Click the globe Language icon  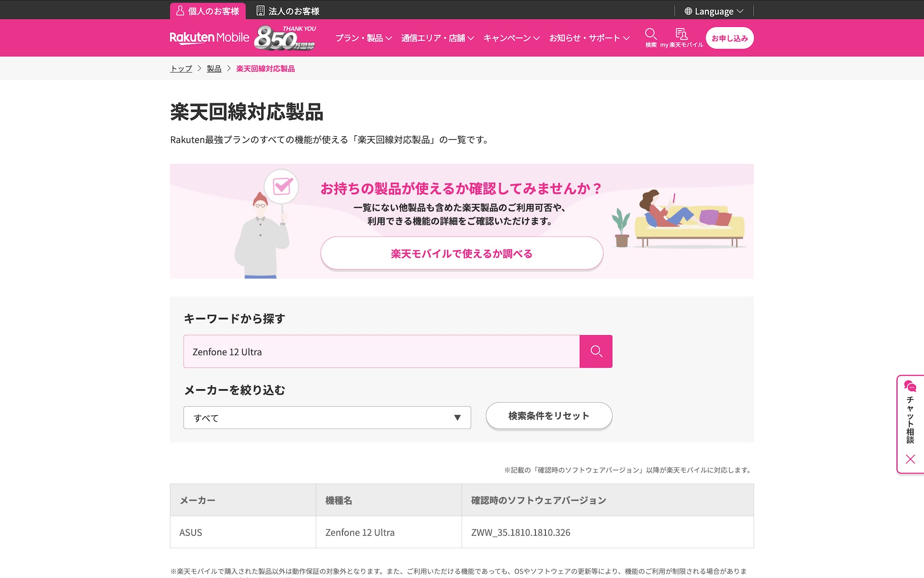click(688, 11)
